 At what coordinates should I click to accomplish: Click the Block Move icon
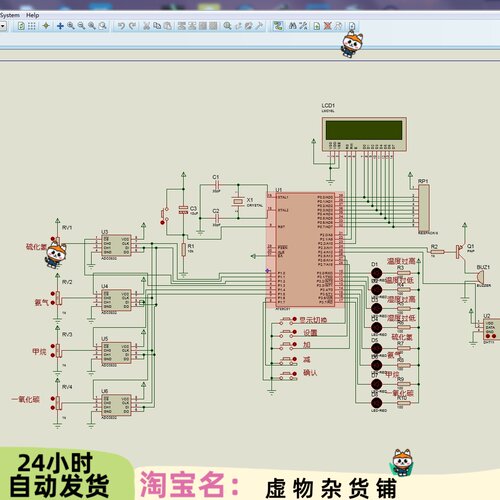(x=192, y=26)
